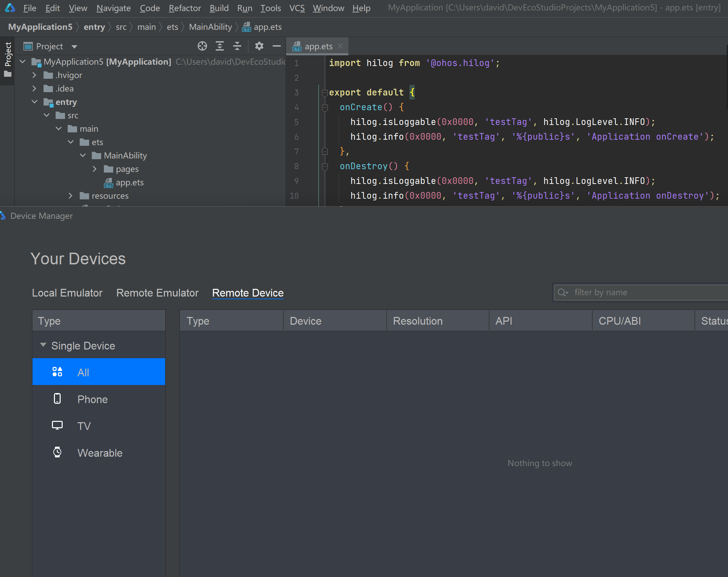Click the ets breadcrumb segment

pos(172,27)
